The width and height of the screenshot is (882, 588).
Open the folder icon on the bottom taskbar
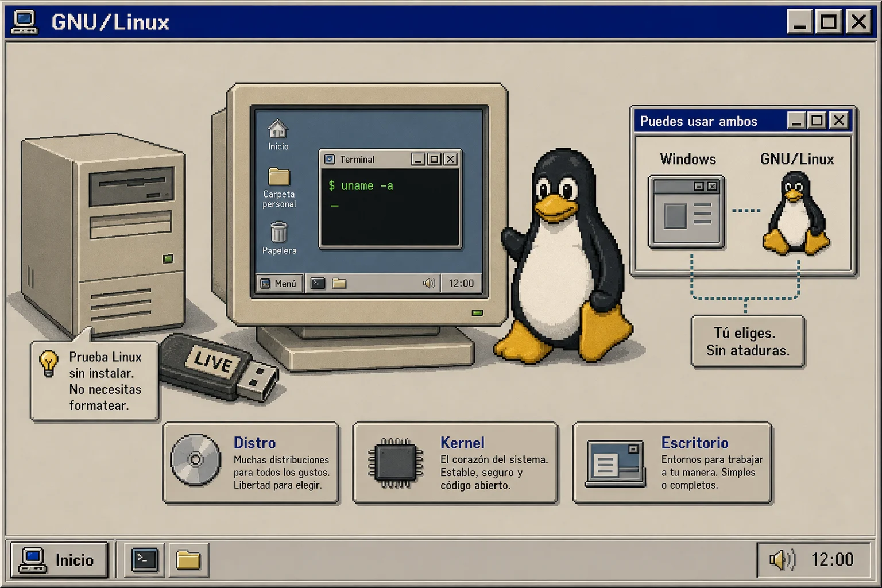[188, 560]
